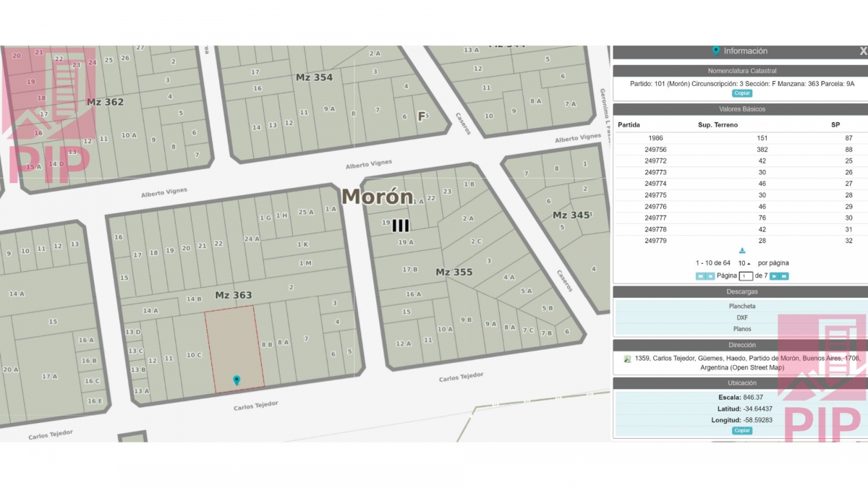Select parcel 14 B on the map

[194, 299]
